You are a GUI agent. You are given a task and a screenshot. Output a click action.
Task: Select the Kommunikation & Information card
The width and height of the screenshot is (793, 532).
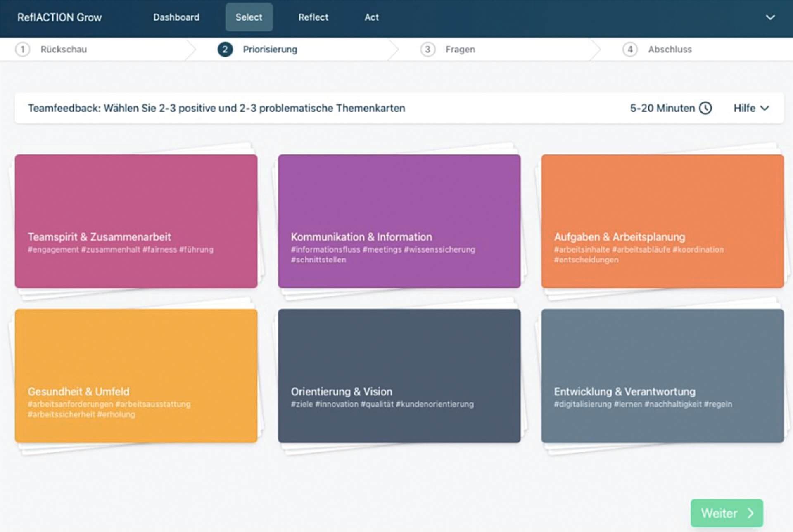point(399,221)
